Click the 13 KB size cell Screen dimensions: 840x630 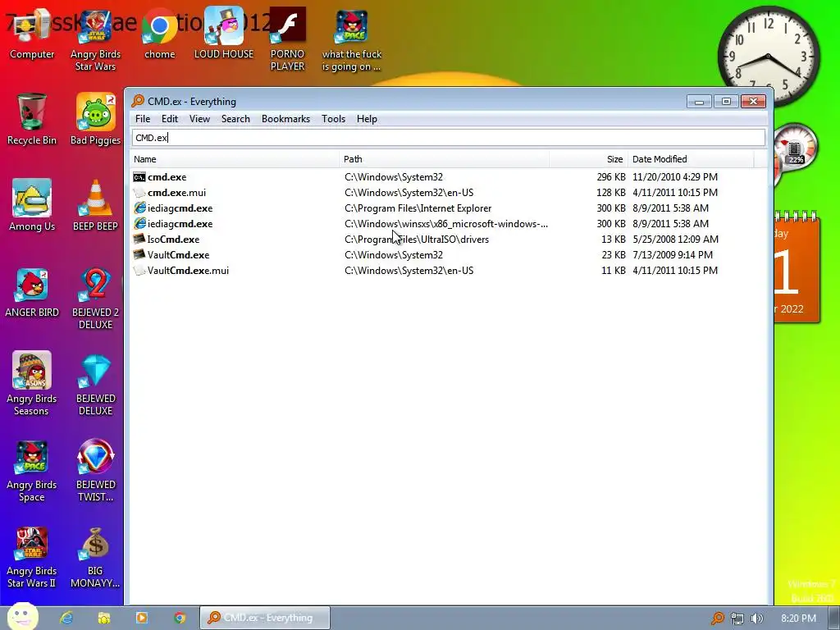tap(614, 240)
